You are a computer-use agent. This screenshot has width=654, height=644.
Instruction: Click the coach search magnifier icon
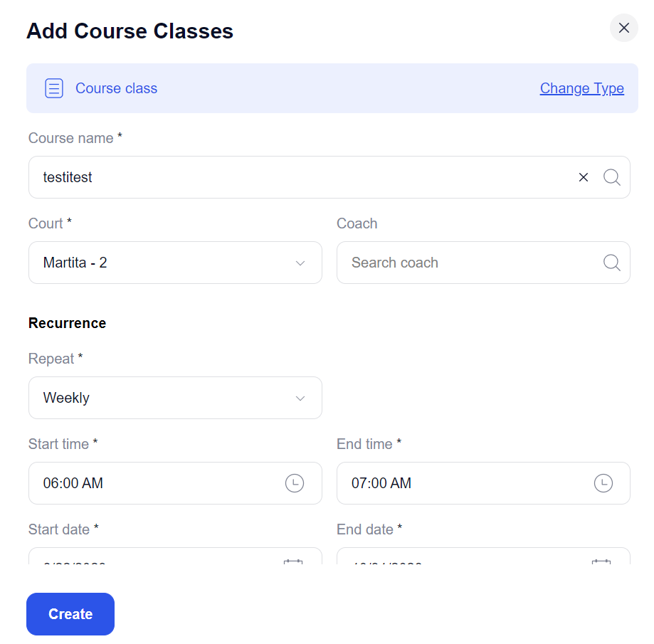point(611,263)
